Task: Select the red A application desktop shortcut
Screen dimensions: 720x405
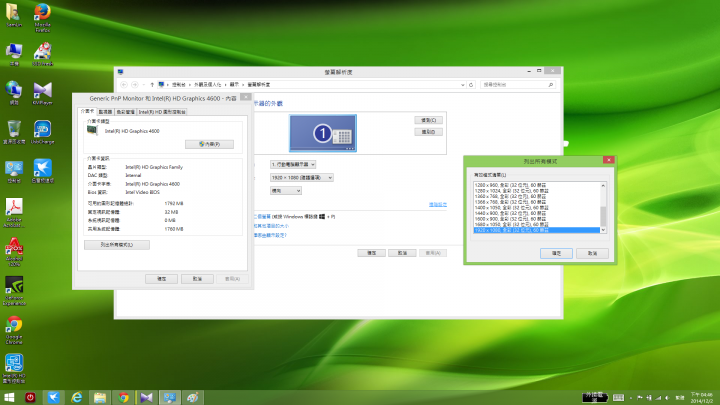Action: pyautogui.click(x=14, y=252)
